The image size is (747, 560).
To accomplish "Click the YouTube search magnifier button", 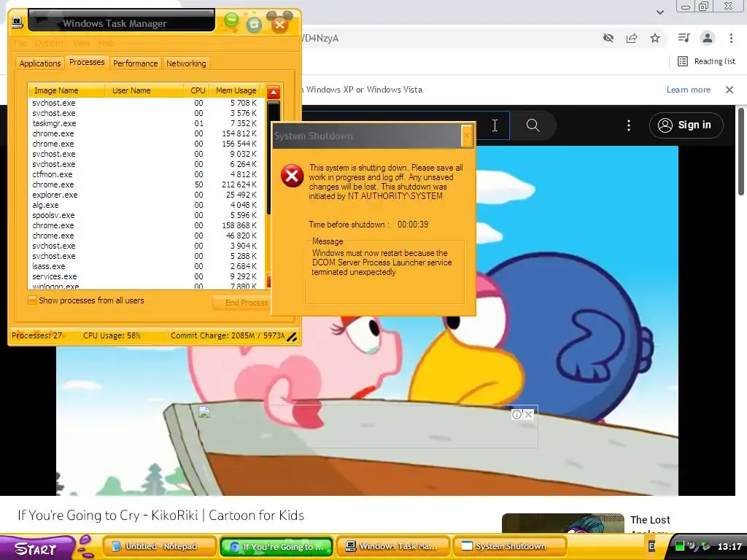I will [x=533, y=125].
